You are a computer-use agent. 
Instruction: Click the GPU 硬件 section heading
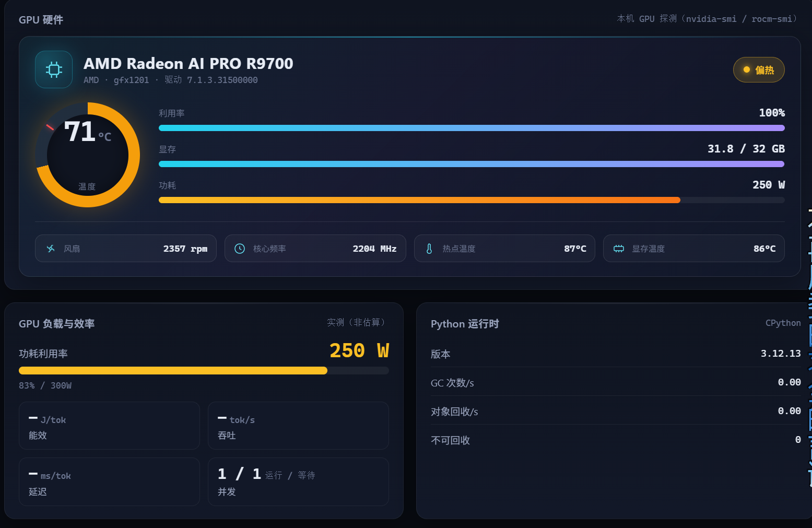tap(41, 20)
